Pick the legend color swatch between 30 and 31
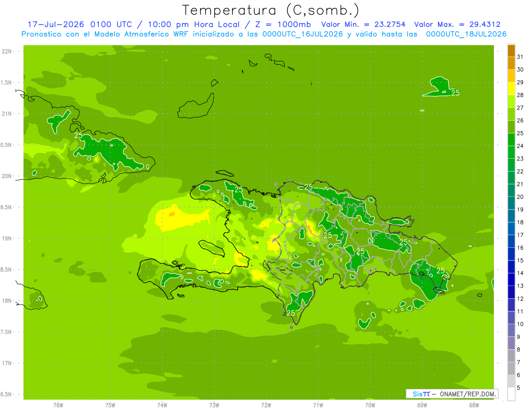The image size is (532, 411). tap(511, 63)
